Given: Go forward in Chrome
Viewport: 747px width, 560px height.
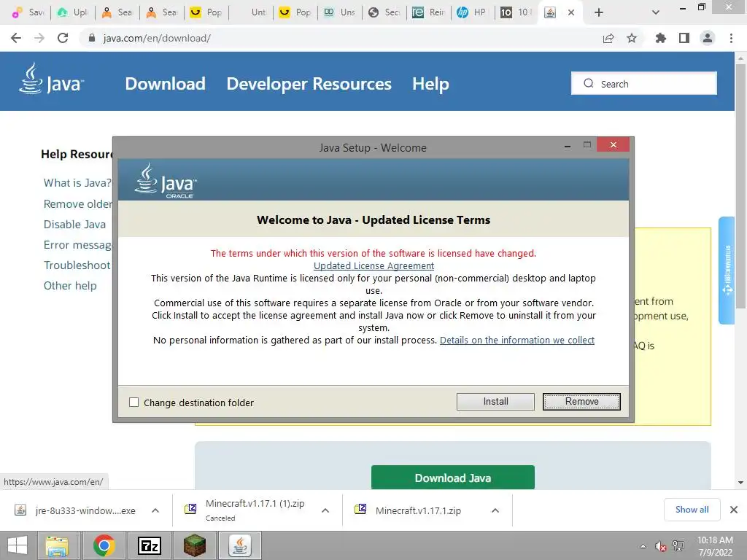Looking at the screenshot, I should (39, 38).
